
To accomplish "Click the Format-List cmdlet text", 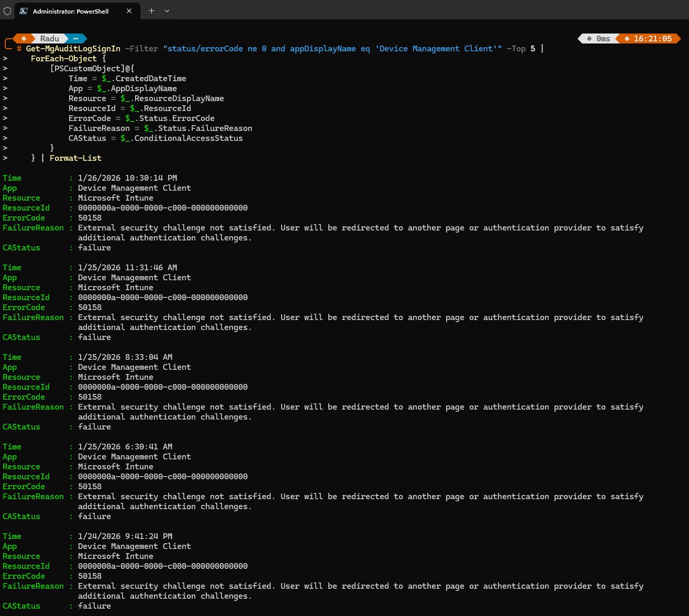I will [75, 158].
